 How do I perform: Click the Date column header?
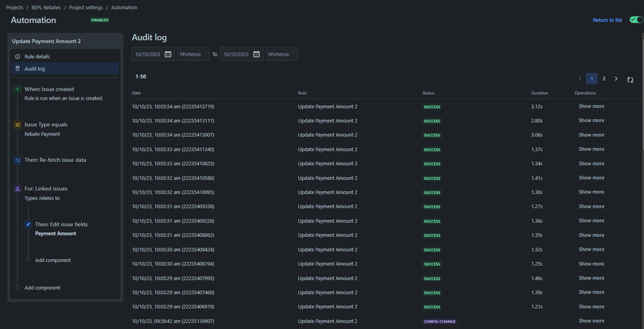tap(136, 94)
